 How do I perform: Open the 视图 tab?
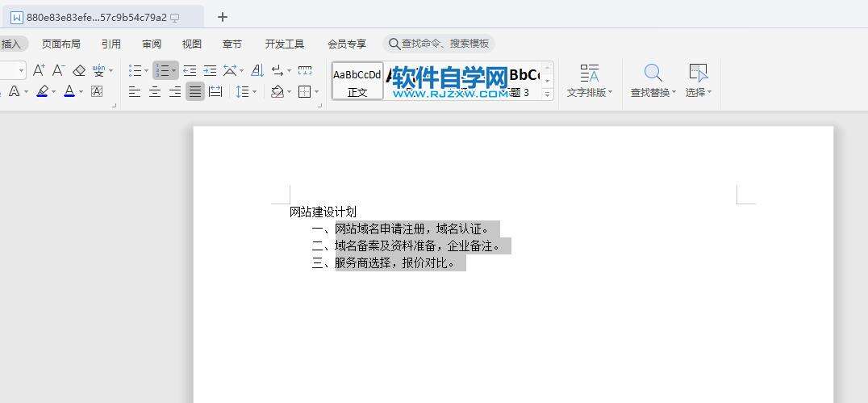click(192, 44)
